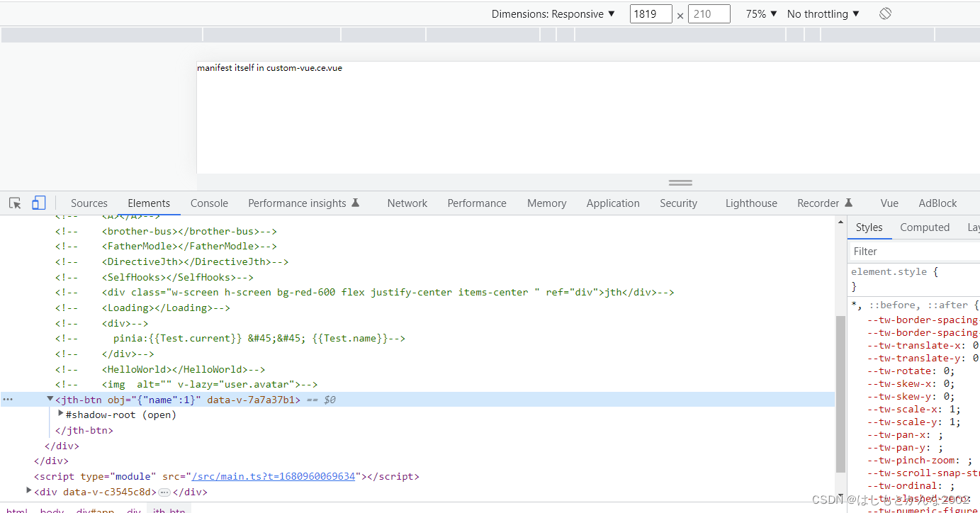Screen dimensions: 980x513
Task: Switch to the Network panel
Action: (407, 203)
